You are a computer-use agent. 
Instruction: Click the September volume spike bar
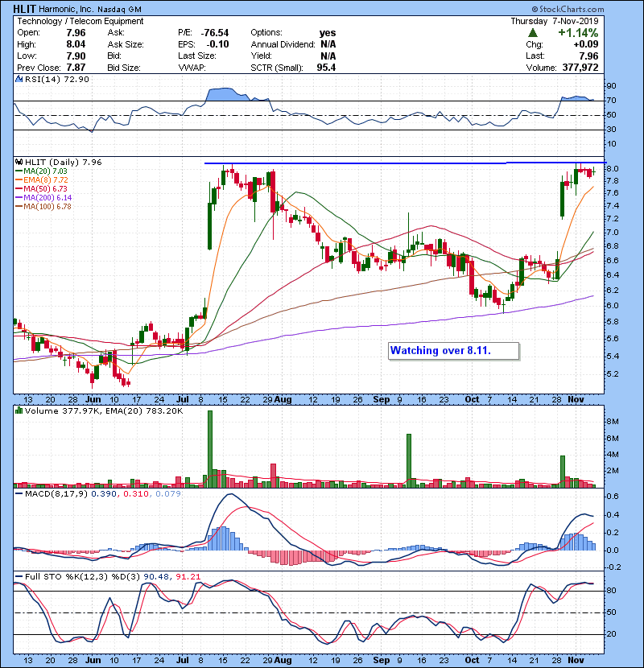409,460
